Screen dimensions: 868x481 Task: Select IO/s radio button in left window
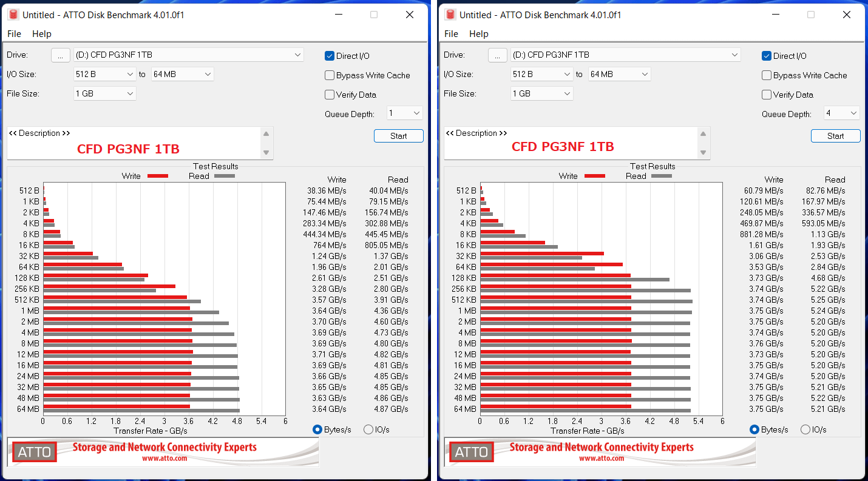point(368,429)
